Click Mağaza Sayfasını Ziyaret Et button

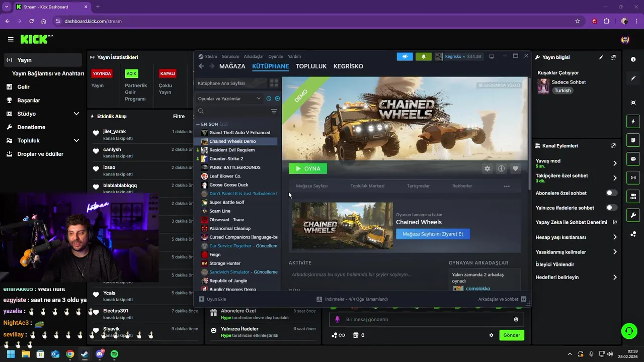[x=433, y=234]
